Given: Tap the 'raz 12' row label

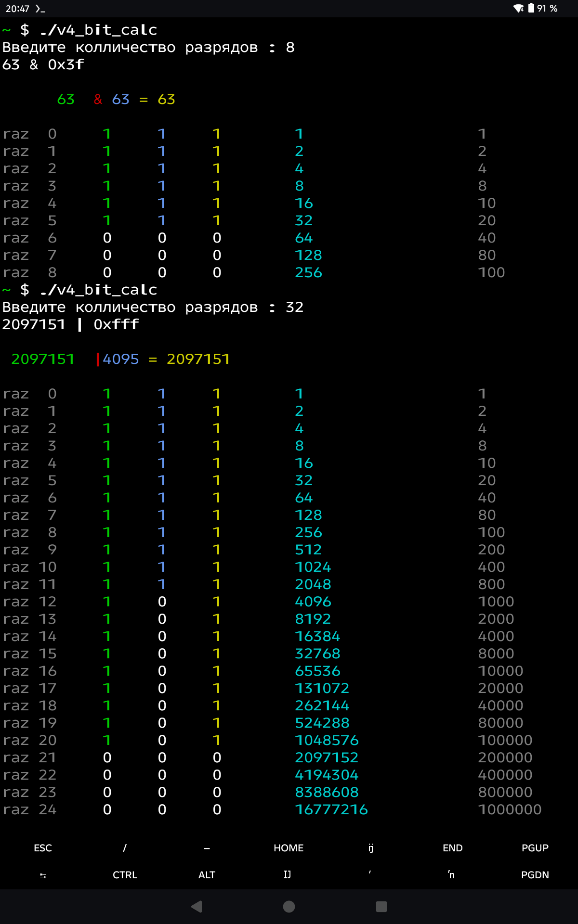Looking at the screenshot, I should [x=29, y=602].
